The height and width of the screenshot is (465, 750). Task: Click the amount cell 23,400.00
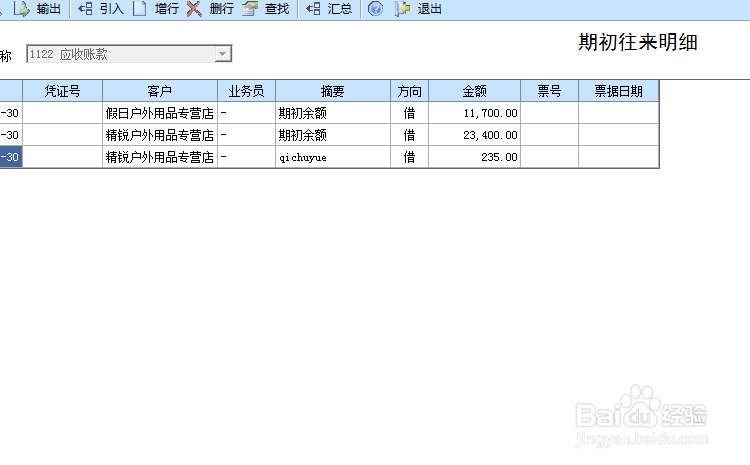click(x=474, y=135)
